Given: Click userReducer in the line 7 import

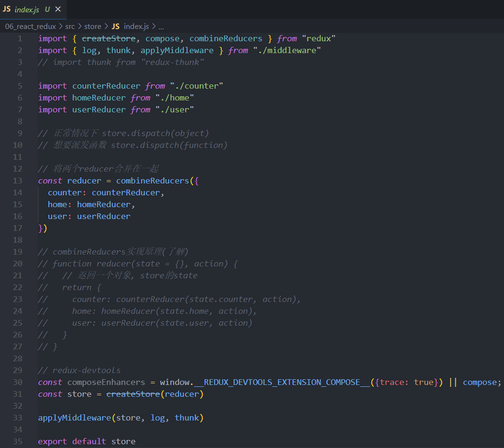Looking at the screenshot, I should pos(99,110).
